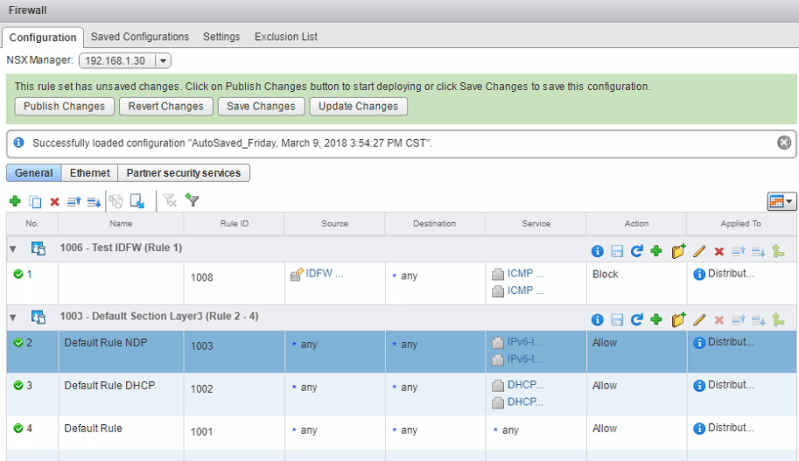The width and height of the screenshot is (799, 461).
Task: Toggle green enabled status of rule 1
Action: pos(18,274)
